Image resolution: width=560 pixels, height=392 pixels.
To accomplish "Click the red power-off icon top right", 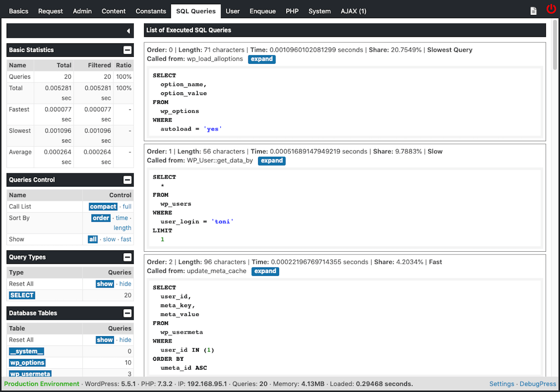I will pyautogui.click(x=551, y=8).
